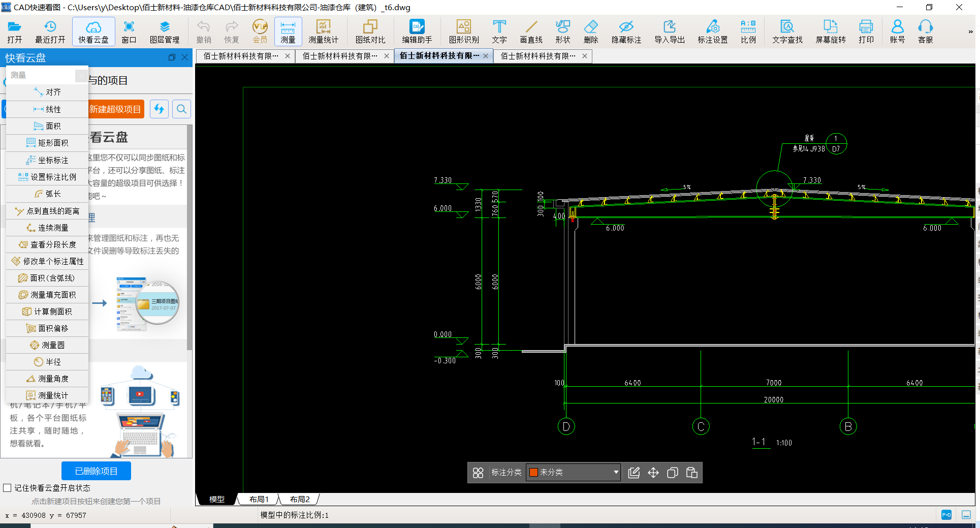The height and width of the screenshot is (528, 980).
Task: Select the 模型 model tab
Action: pyautogui.click(x=217, y=500)
